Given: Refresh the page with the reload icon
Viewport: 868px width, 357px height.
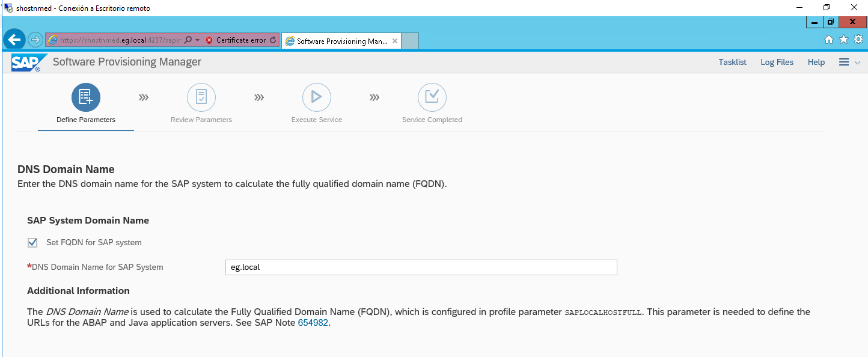Looking at the screenshot, I should click(273, 40).
